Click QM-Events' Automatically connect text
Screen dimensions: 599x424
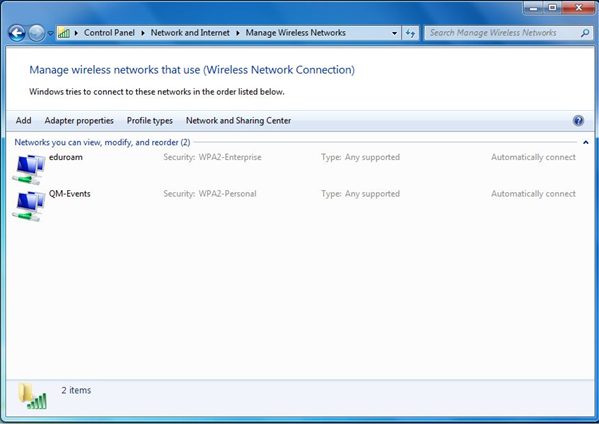coord(533,194)
